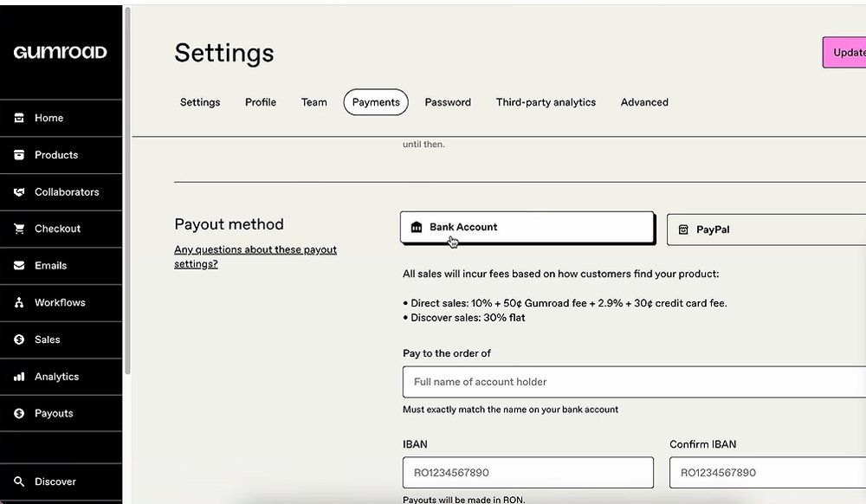Click the 'Payout method' heading
This screenshot has width=866, height=504.
(x=229, y=224)
